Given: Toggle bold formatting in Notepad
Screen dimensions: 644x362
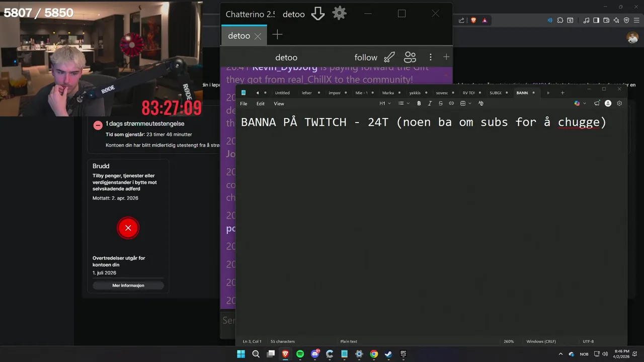Looking at the screenshot, I should (x=419, y=104).
